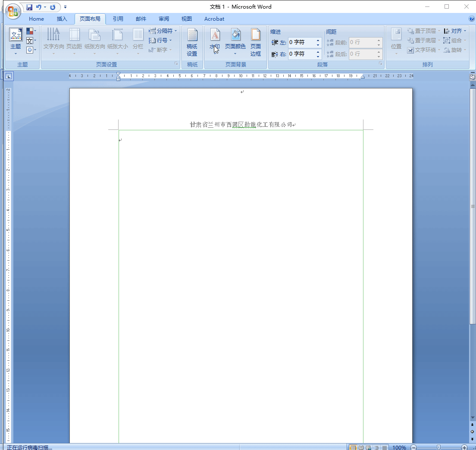476x450 pixels.
Task: Open the 段落 paragraph dialog launcher
Action: (380, 63)
